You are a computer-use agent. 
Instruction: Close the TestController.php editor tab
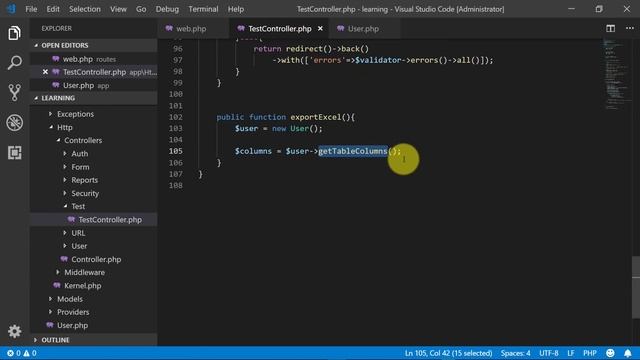(320, 29)
